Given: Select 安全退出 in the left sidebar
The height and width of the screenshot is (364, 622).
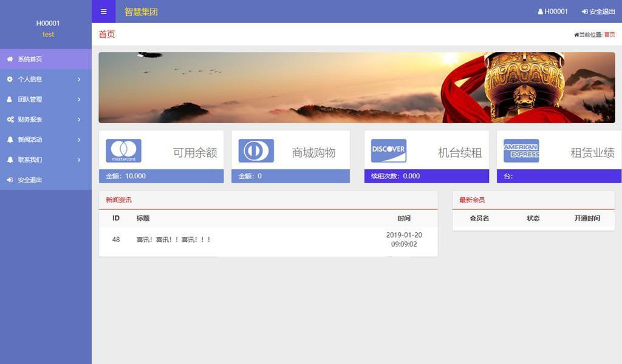Looking at the screenshot, I should (30, 180).
